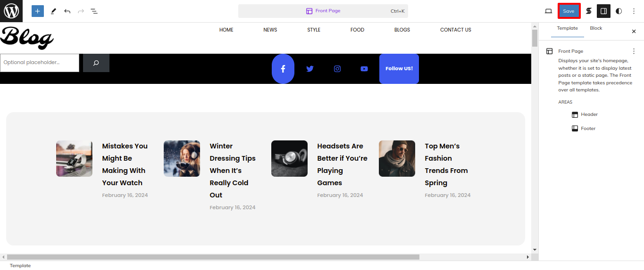Click the Facebook social icon
Image resolution: width=644 pixels, height=270 pixels.
point(283,69)
